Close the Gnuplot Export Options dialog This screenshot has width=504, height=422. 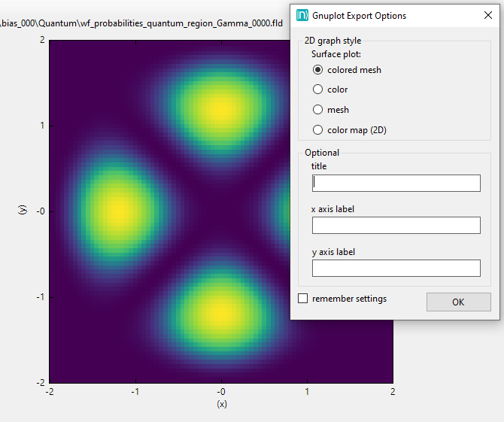tap(487, 15)
